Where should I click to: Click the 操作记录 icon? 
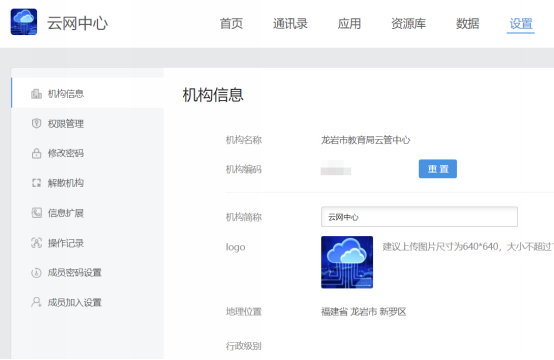pos(36,243)
